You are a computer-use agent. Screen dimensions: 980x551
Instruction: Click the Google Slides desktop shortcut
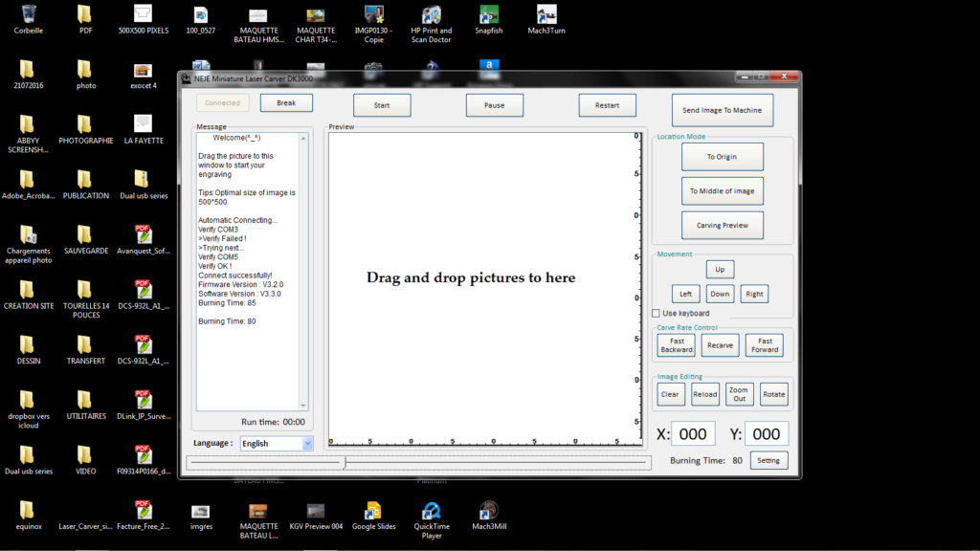click(x=374, y=516)
